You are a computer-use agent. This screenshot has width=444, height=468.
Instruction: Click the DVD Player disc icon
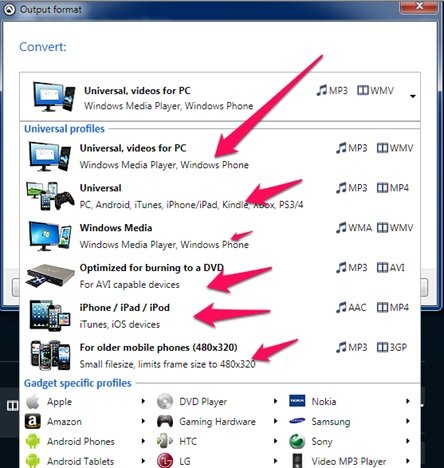[x=165, y=401]
